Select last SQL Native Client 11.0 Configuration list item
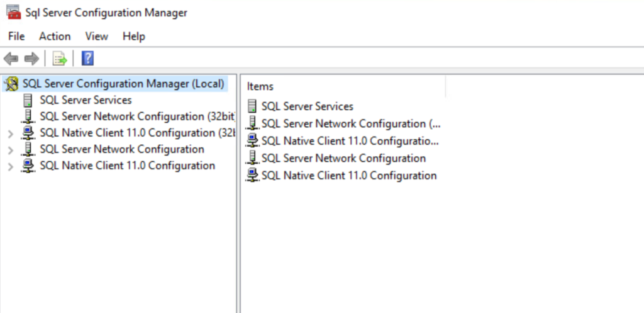644x313 pixels. coord(348,176)
